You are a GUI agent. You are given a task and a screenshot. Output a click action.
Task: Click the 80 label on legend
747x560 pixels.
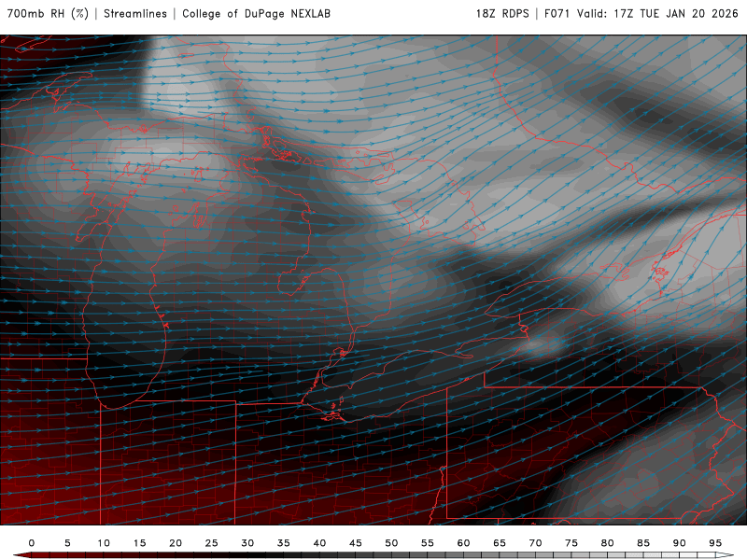tap(608, 543)
